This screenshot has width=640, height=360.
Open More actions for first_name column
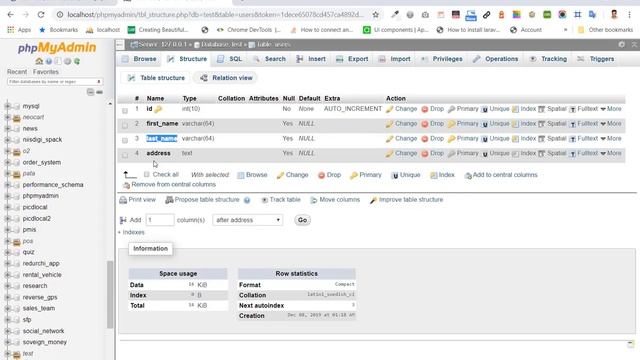click(611, 124)
